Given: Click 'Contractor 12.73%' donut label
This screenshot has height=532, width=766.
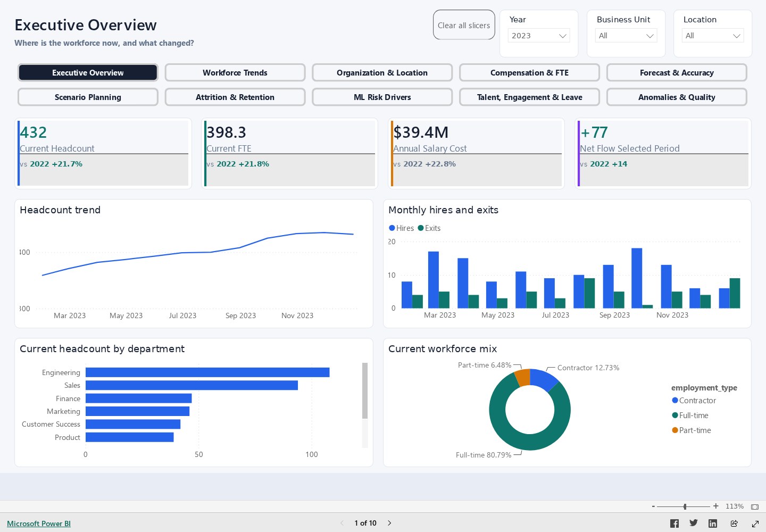Looking at the screenshot, I should 588,368.
